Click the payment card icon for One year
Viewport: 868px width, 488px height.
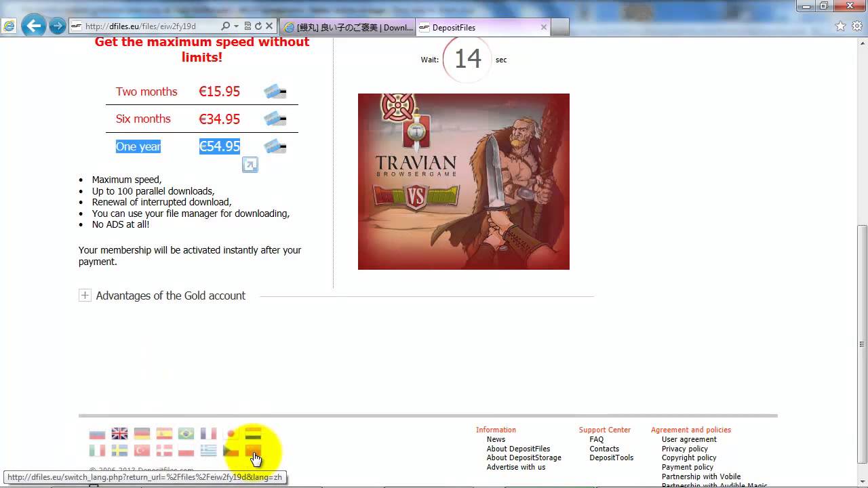275,146
